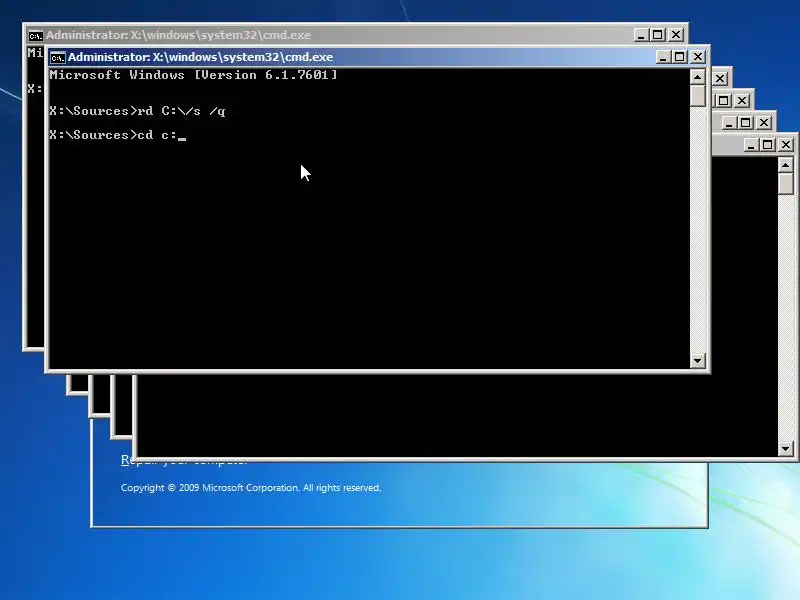Click the scrollbar thumb of the large background cmd window

click(x=786, y=184)
